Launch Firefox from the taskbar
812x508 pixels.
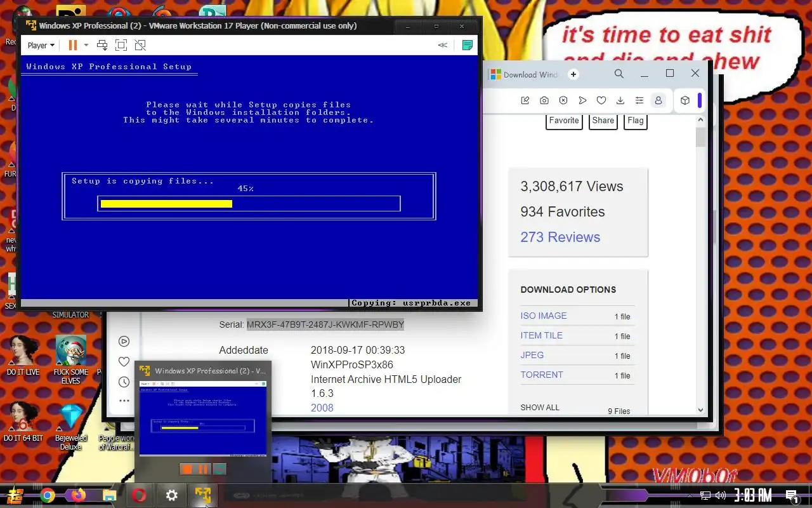pos(78,495)
